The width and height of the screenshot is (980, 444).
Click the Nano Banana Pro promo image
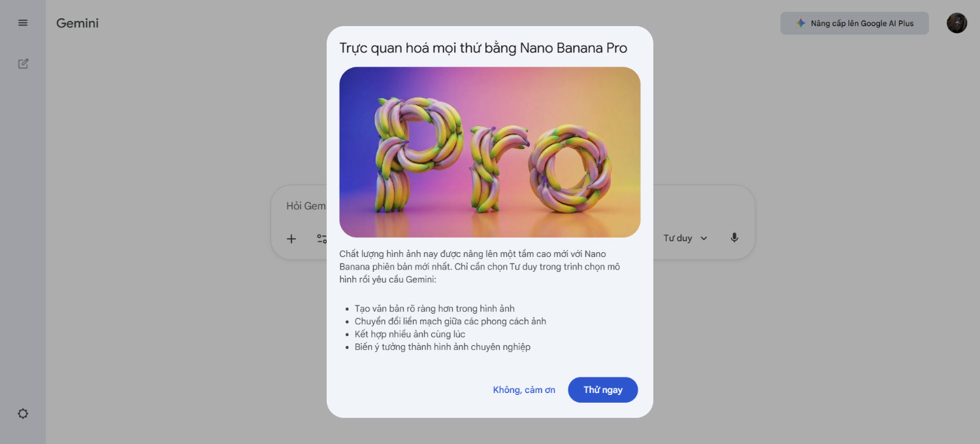(489, 152)
